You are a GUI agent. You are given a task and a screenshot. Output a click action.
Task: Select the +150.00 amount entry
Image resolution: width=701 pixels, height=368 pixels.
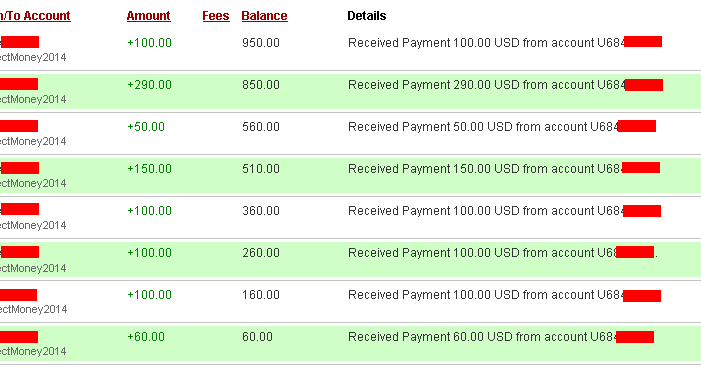(149, 169)
